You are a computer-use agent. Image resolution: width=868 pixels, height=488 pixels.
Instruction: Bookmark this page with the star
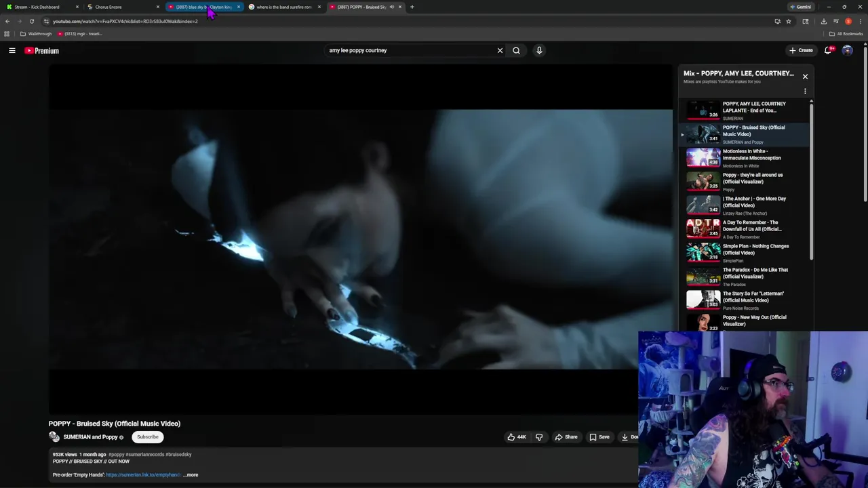pos(788,21)
